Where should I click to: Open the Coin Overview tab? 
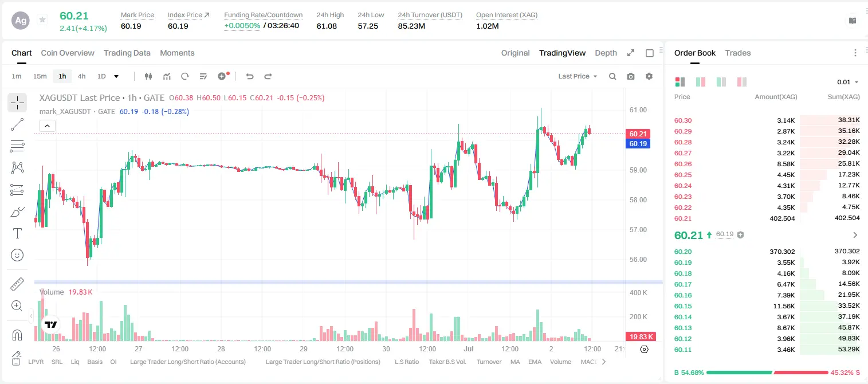(x=68, y=53)
